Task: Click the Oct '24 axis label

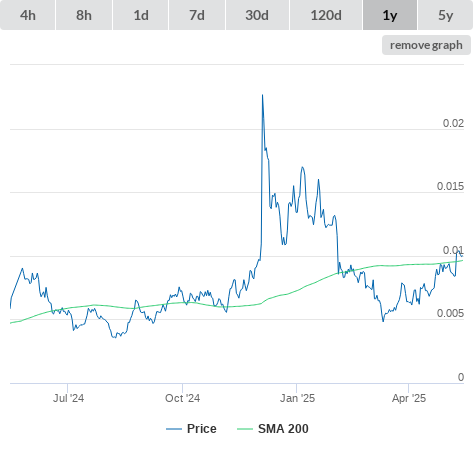Action: point(183,398)
